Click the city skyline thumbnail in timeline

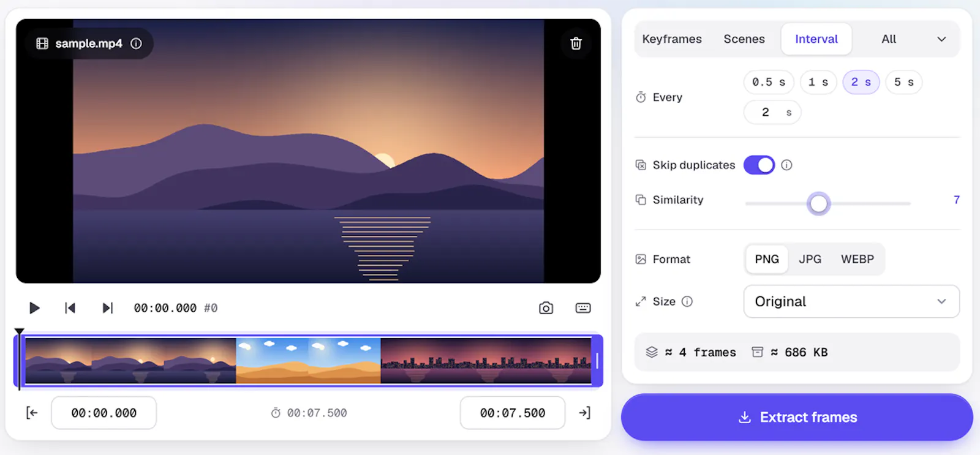486,361
